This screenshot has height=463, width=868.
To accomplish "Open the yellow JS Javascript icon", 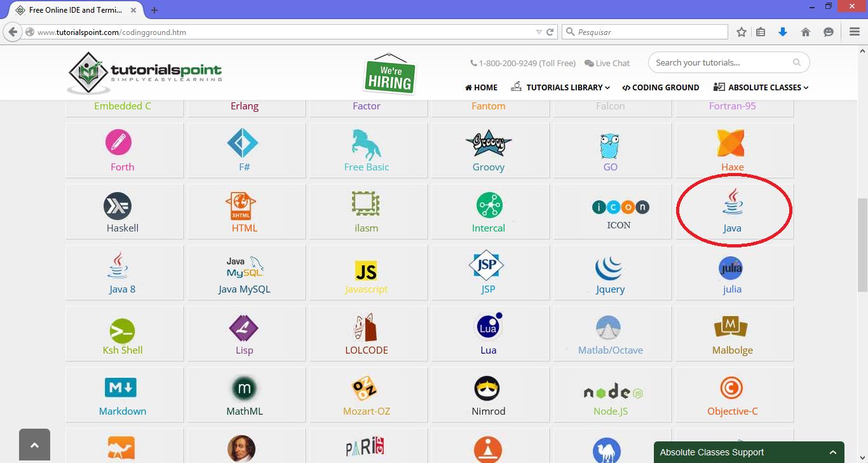I will tap(366, 270).
